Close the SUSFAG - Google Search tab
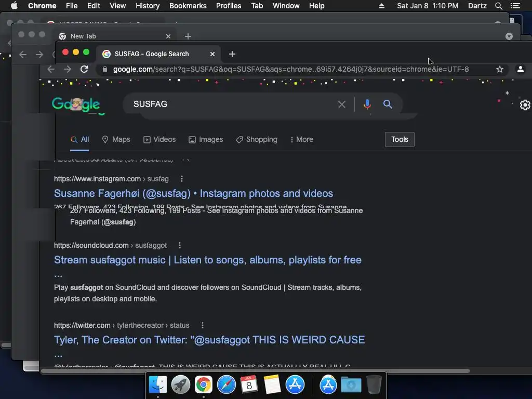 tap(212, 54)
